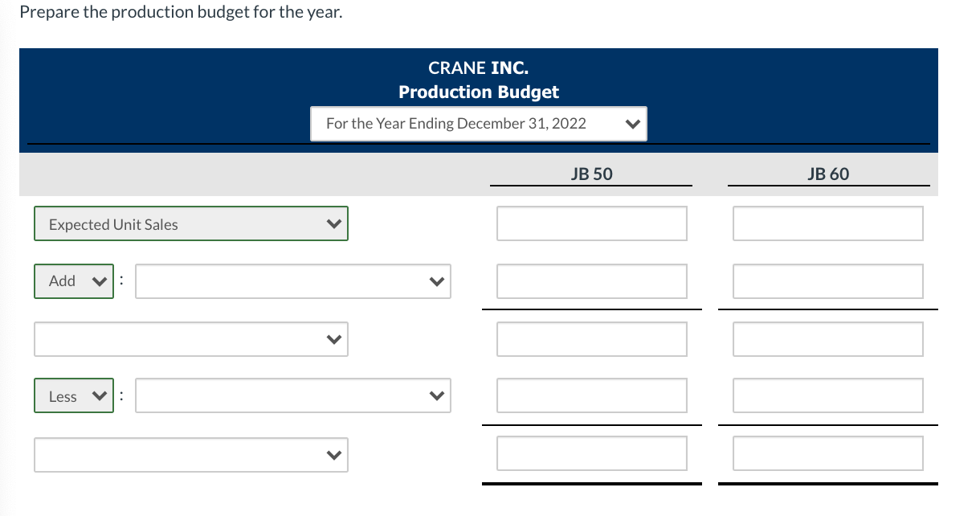Click the chevron on Expected Unit Sales selector
This screenshot has width=980, height=516.
[x=334, y=223]
